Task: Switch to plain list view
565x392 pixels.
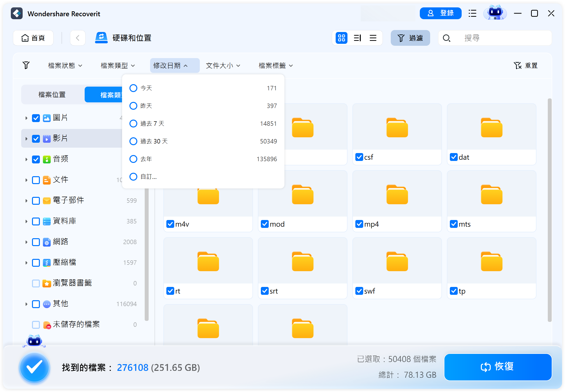Action: 373,38
